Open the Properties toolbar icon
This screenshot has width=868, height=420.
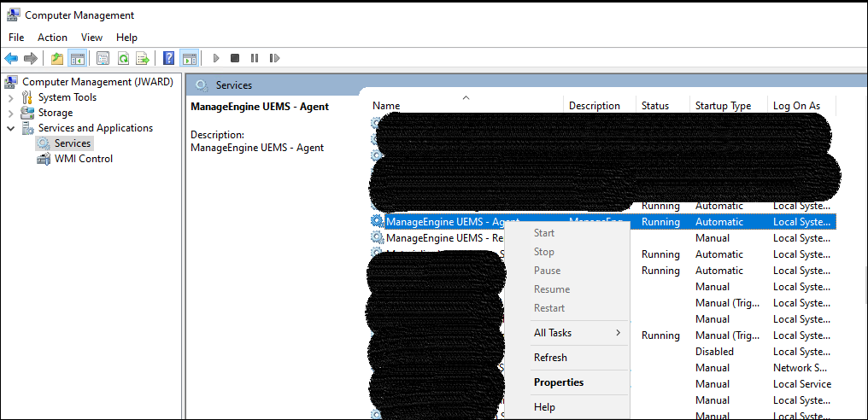(x=103, y=58)
